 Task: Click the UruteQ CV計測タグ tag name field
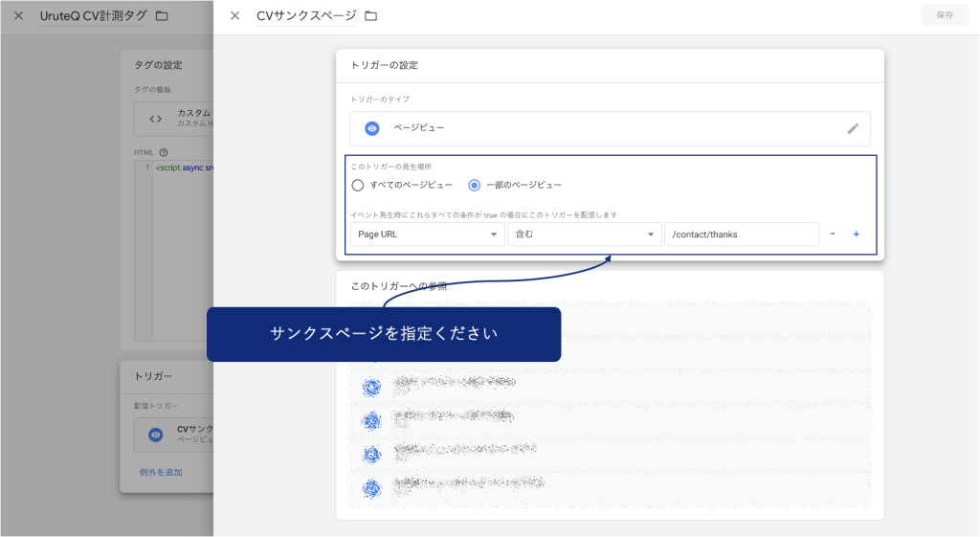(x=94, y=16)
